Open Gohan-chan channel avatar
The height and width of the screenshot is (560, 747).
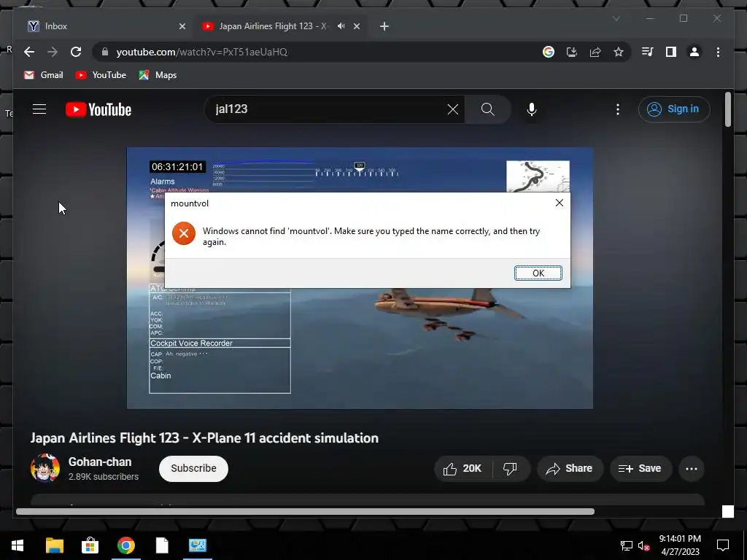pyautogui.click(x=45, y=468)
